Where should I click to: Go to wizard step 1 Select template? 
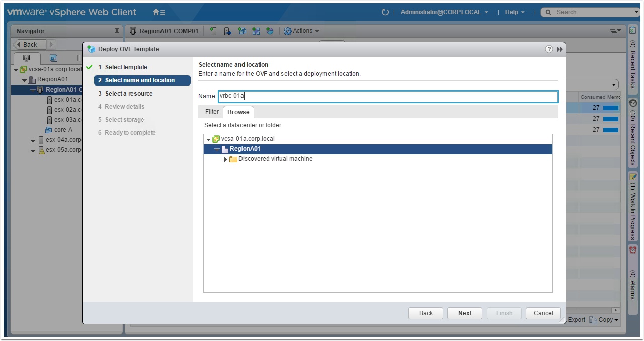coord(126,67)
